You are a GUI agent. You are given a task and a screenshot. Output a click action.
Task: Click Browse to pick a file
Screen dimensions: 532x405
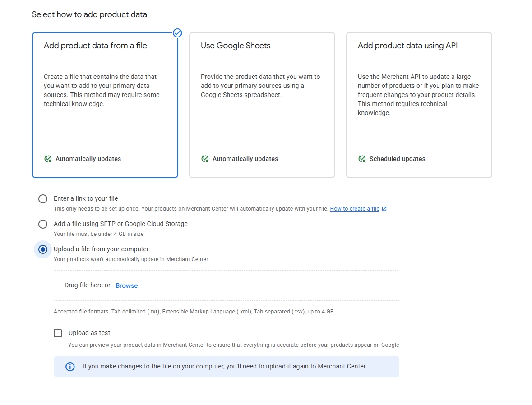click(126, 285)
